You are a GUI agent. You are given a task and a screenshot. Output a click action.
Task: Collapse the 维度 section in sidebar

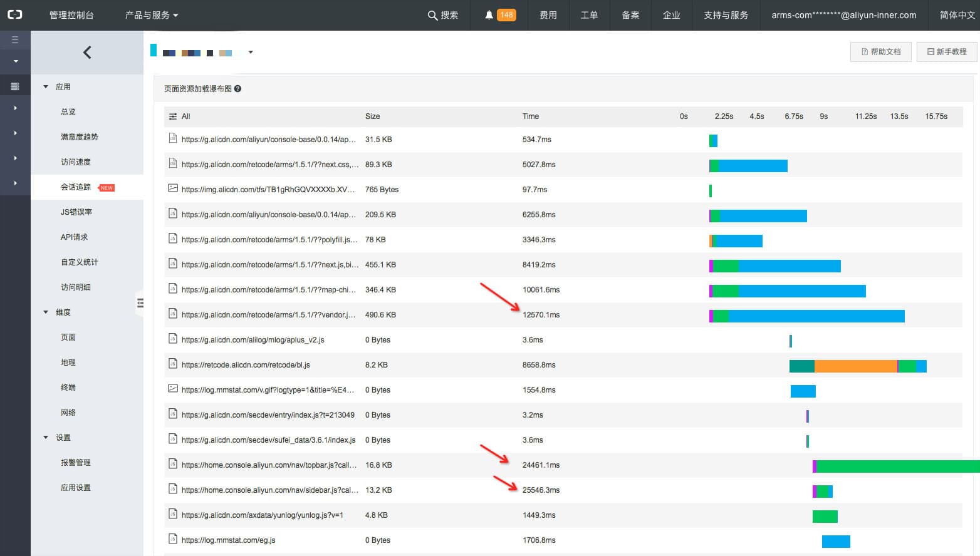tap(46, 312)
